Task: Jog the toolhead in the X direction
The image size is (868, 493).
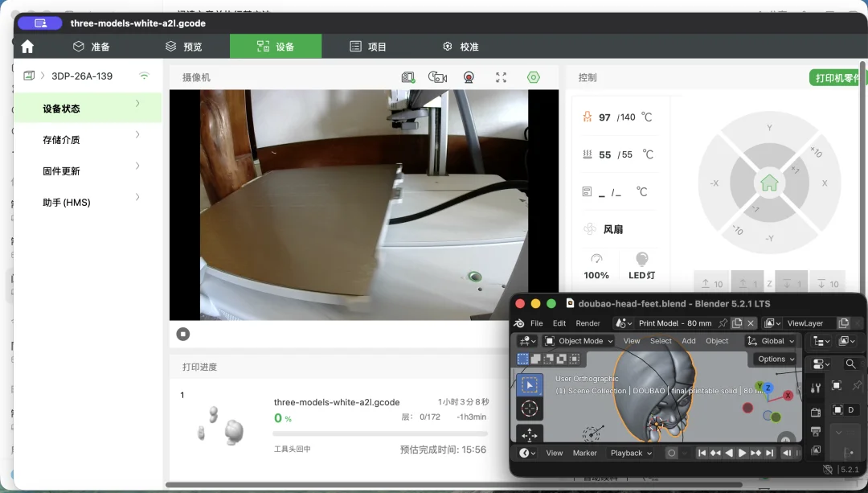Action: pos(825,183)
